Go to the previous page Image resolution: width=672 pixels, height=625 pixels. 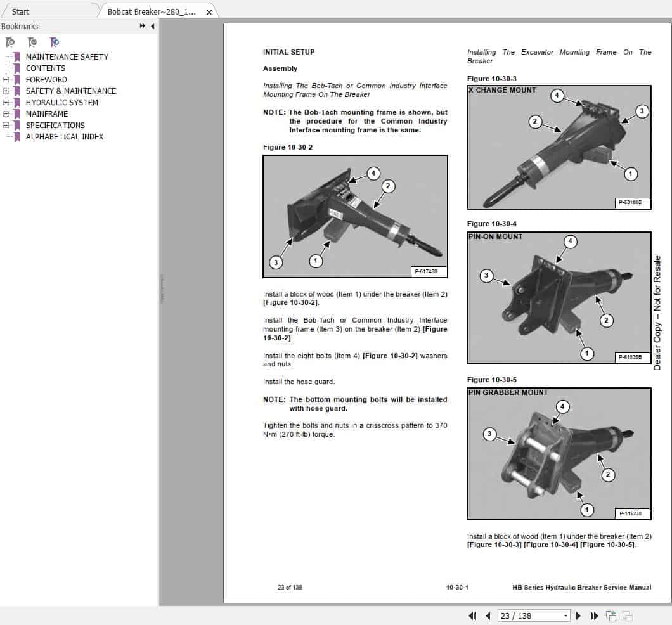tap(488, 615)
